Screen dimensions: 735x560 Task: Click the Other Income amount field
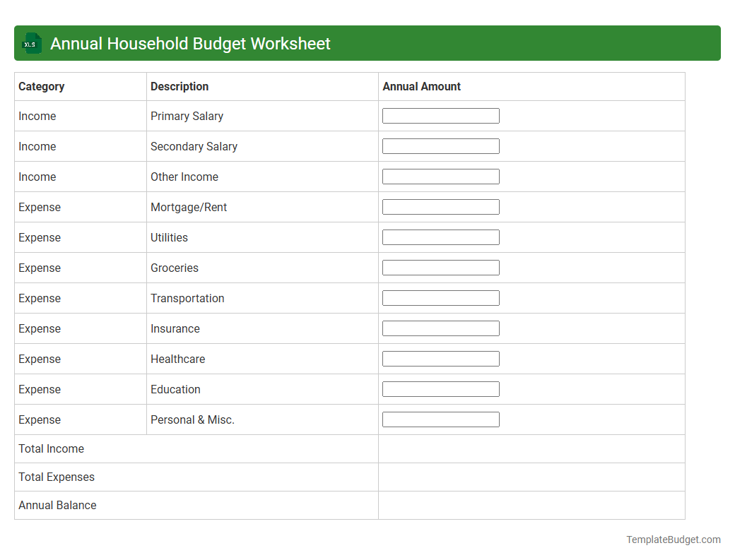[x=440, y=176]
